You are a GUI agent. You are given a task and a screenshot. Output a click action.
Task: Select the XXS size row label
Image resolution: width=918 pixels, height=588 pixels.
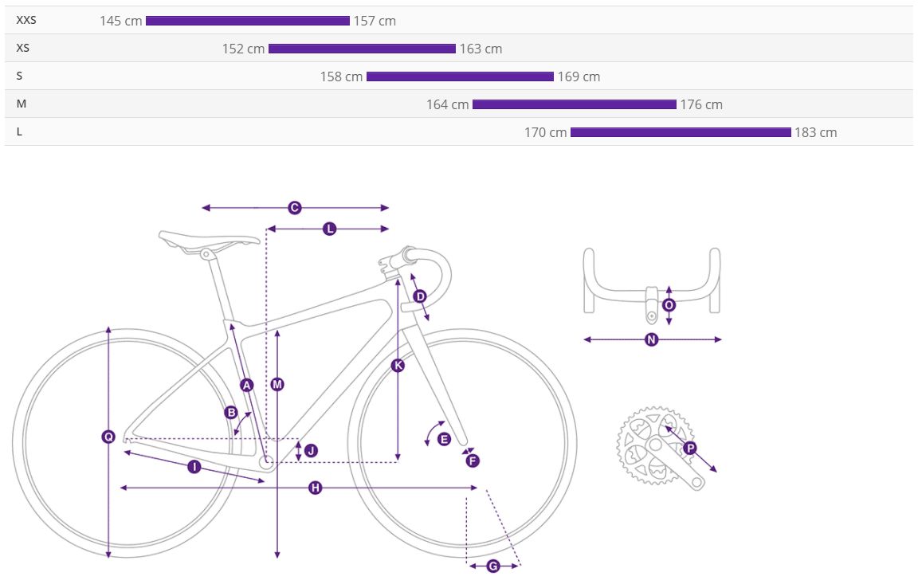(x=26, y=21)
